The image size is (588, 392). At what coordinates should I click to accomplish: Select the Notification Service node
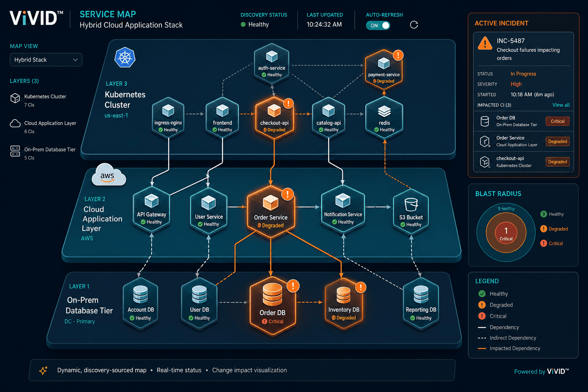coord(343,209)
